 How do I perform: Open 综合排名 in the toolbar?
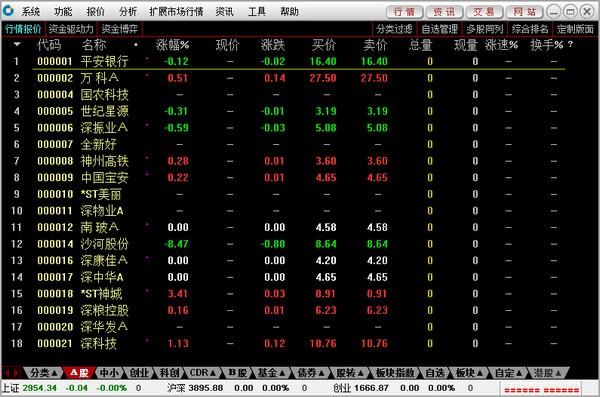coord(530,29)
